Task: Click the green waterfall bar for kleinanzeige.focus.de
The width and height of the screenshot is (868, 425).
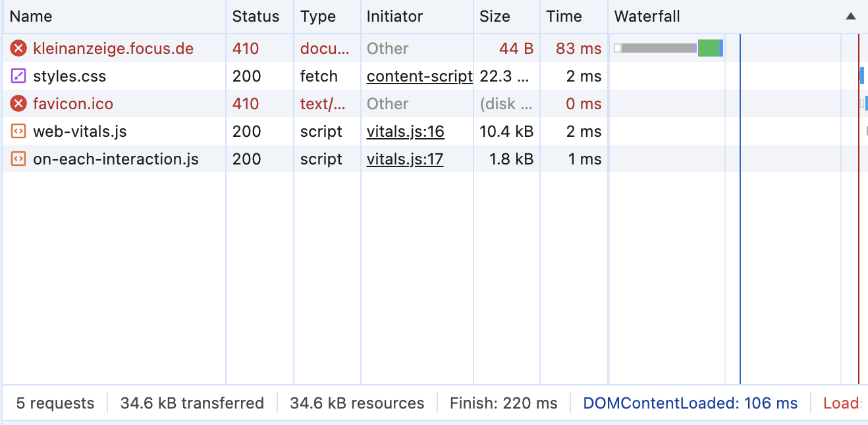Action: [708, 48]
